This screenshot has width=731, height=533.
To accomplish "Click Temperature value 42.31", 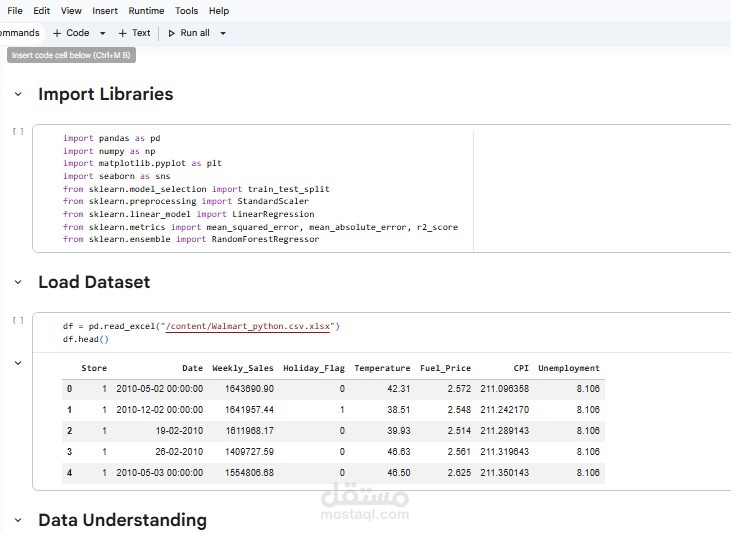I will (x=399, y=389).
